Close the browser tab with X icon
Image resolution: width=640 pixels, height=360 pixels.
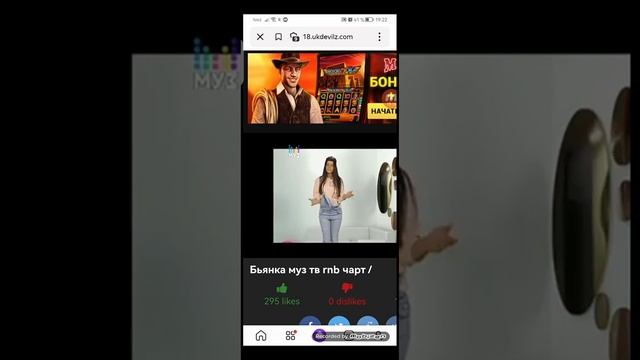[260, 37]
